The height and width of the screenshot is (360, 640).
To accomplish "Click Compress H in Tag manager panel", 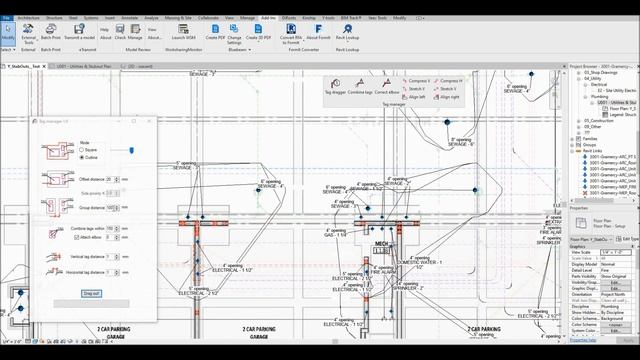I will pos(448,81).
